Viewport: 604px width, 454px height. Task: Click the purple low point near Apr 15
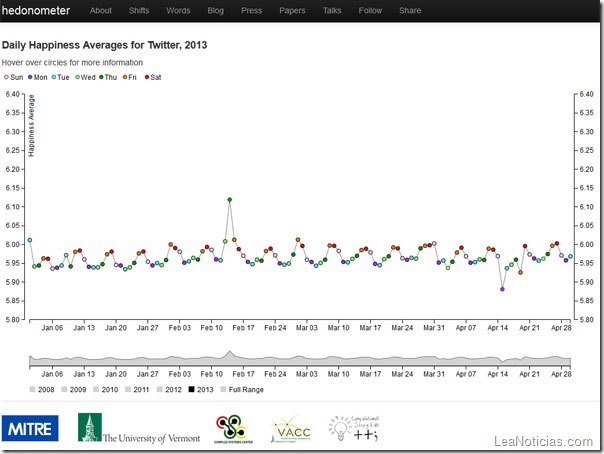tap(502, 289)
